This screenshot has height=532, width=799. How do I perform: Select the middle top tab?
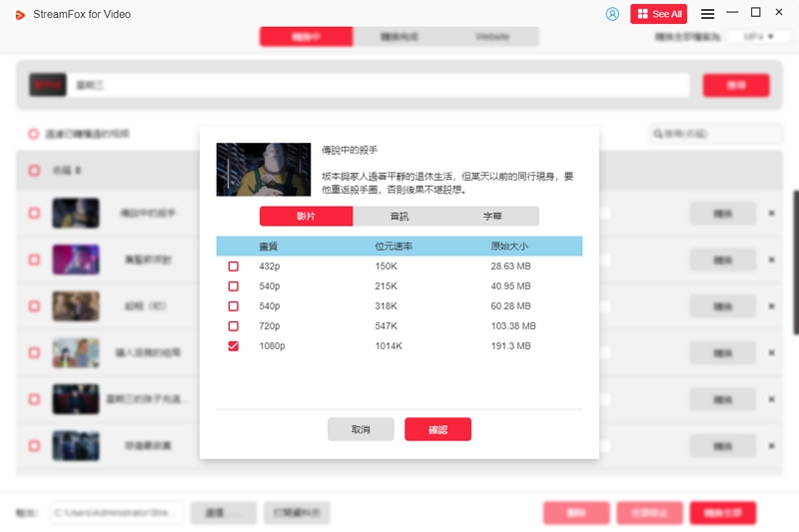tap(399, 37)
